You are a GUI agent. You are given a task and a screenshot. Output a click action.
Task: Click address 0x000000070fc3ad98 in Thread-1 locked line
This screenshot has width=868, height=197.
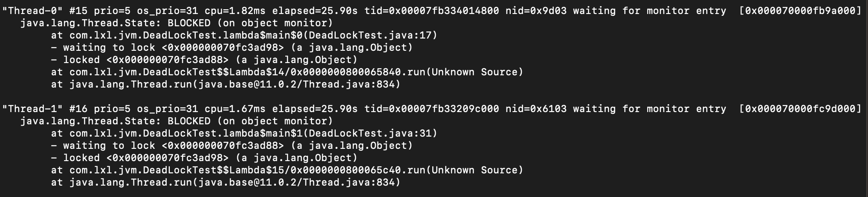168,158
